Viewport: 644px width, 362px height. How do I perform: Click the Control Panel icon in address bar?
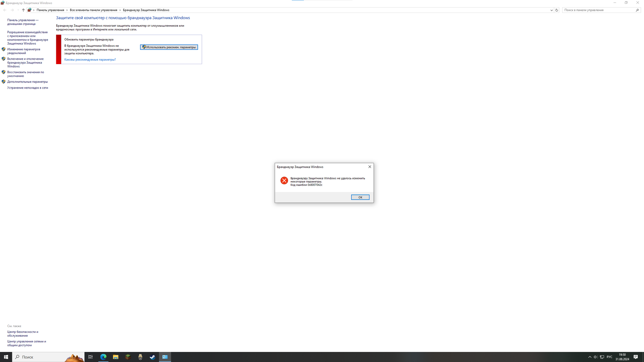[x=29, y=10]
